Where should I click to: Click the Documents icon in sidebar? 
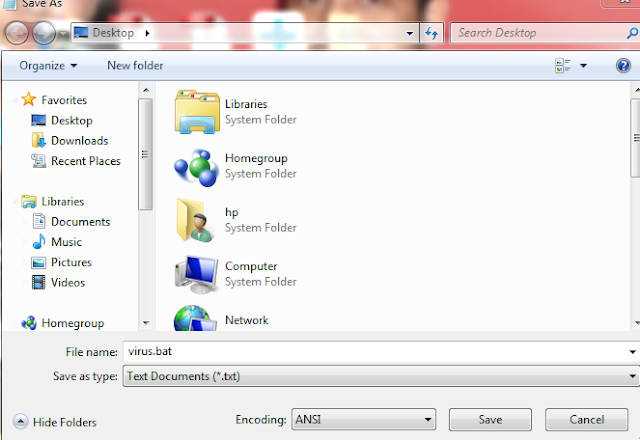tap(39, 221)
